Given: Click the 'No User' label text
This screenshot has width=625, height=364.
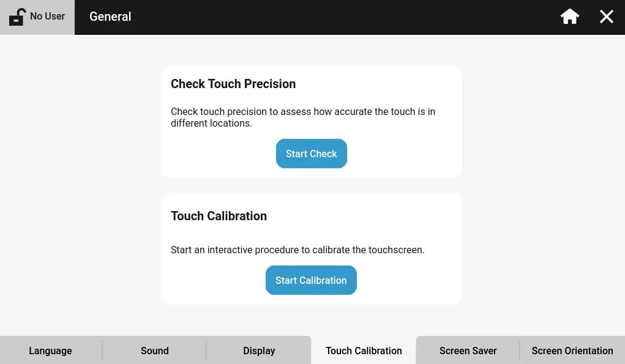Looking at the screenshot, I should tap(47, 17).
